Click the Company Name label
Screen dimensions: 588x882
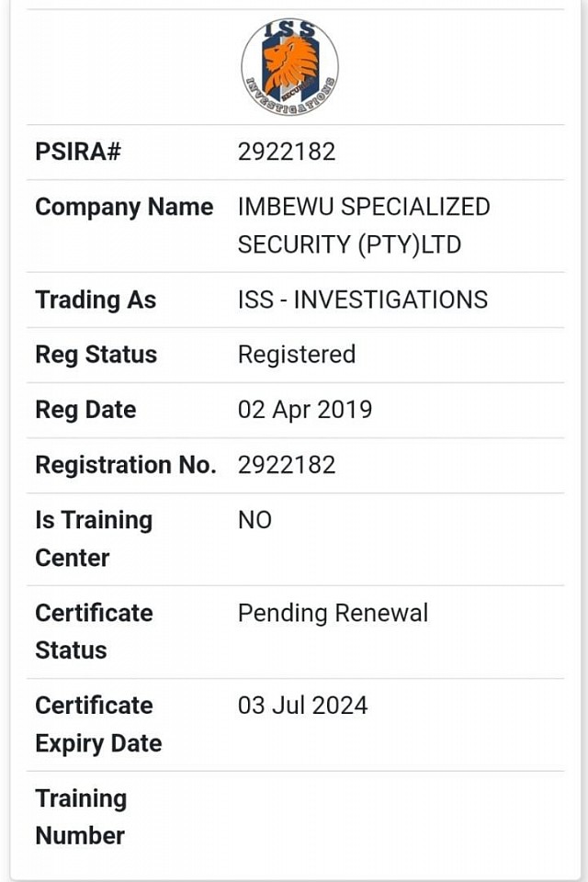point(124,208)
